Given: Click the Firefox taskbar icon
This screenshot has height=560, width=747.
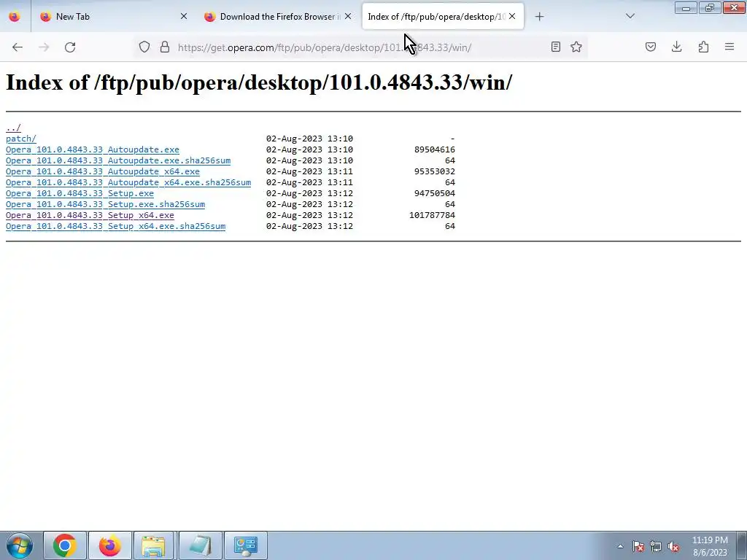Looking at the screenshot, I should pyautogui.click(x=109, y=545).
